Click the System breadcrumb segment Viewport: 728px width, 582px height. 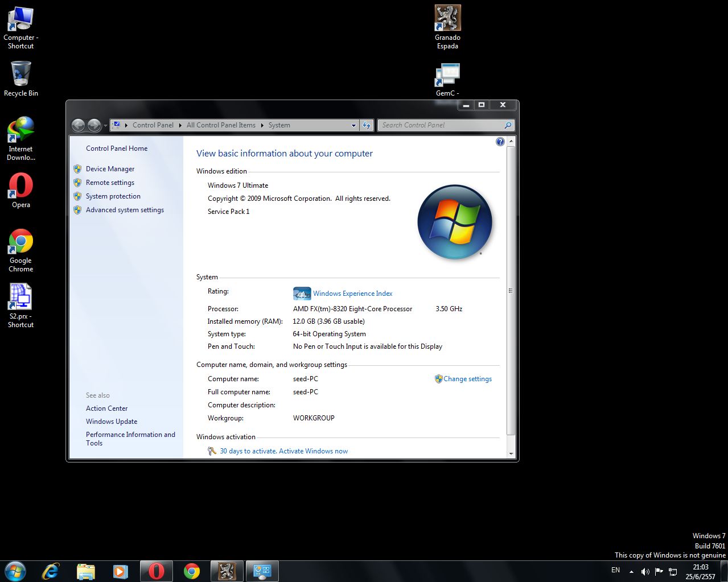pos(279,125)
